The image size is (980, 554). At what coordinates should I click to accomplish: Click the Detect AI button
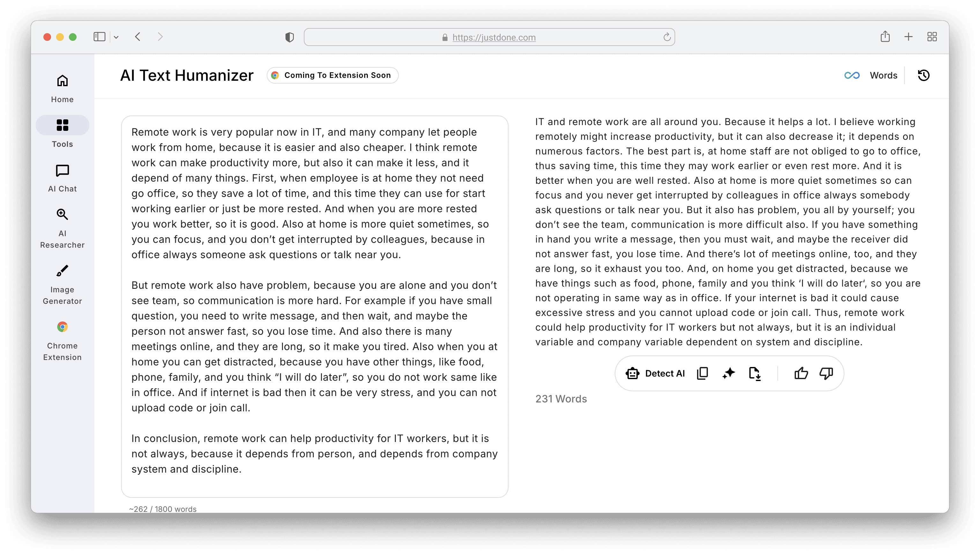pos(655,373)
